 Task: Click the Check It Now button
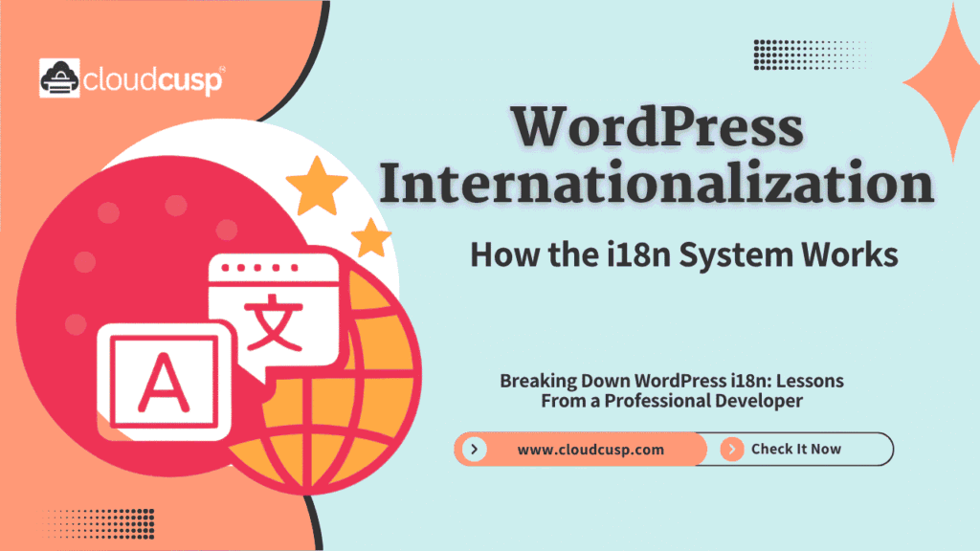(795, 450)
